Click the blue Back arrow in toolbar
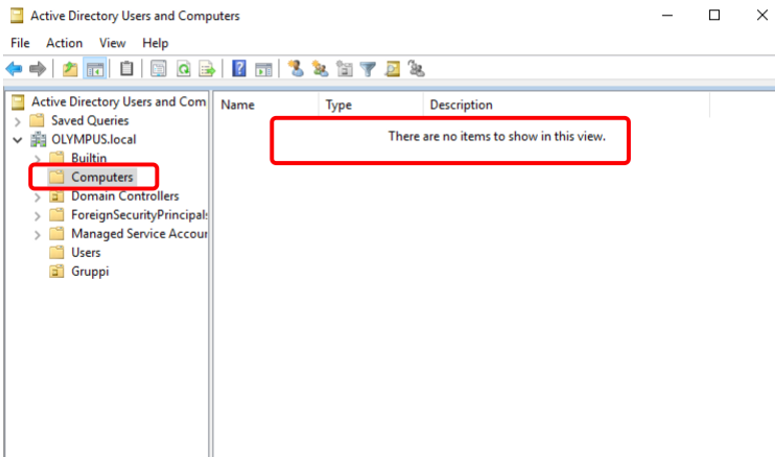Screen dimensions: 775x457 pyautogui.click(x=14, y=69)
